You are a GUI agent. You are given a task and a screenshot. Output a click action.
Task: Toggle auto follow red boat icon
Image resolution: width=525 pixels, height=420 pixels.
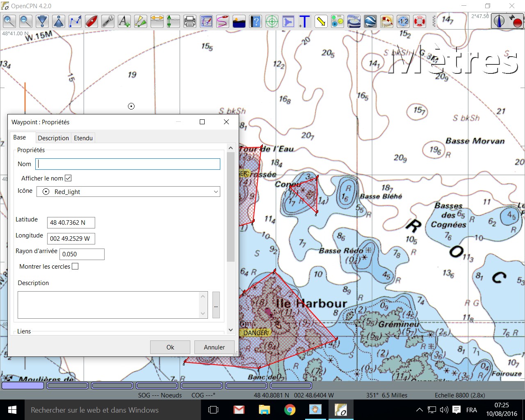click(x=91, y=21)
